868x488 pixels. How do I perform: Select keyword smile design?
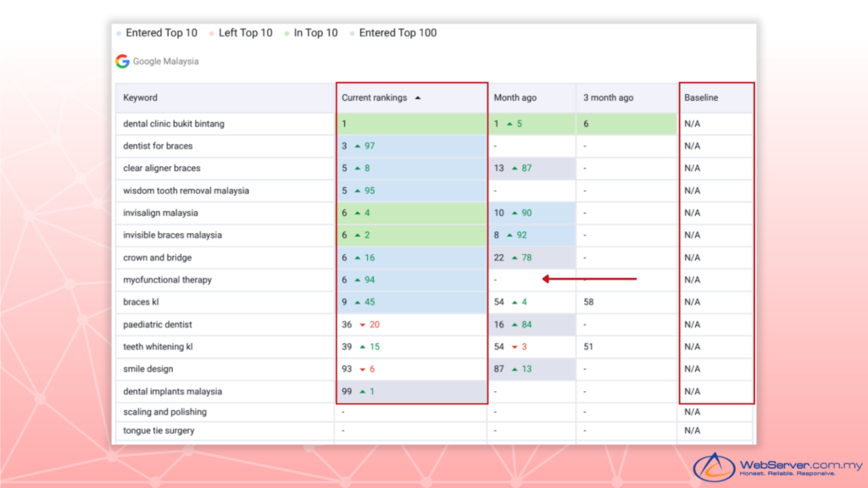tap(147, 369)
